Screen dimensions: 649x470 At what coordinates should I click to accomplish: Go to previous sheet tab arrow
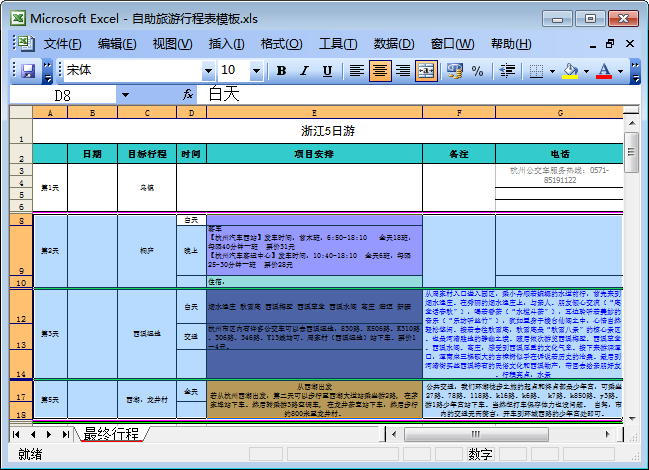[x=33, y=434]
